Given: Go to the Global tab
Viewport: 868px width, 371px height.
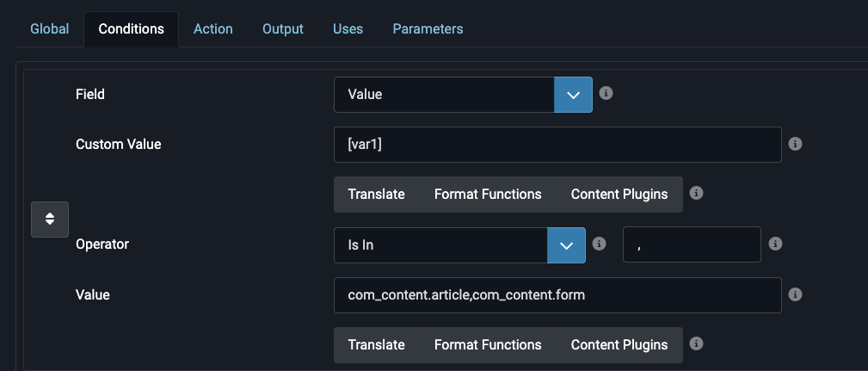Looking at the screenshot, I should 50,28.
